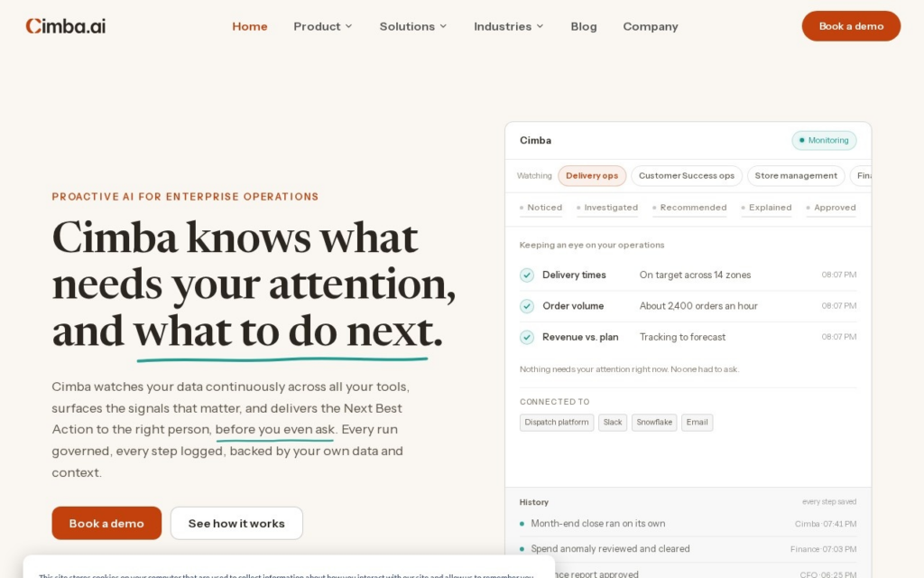Open the Company nav link

(x=651, y=26)
